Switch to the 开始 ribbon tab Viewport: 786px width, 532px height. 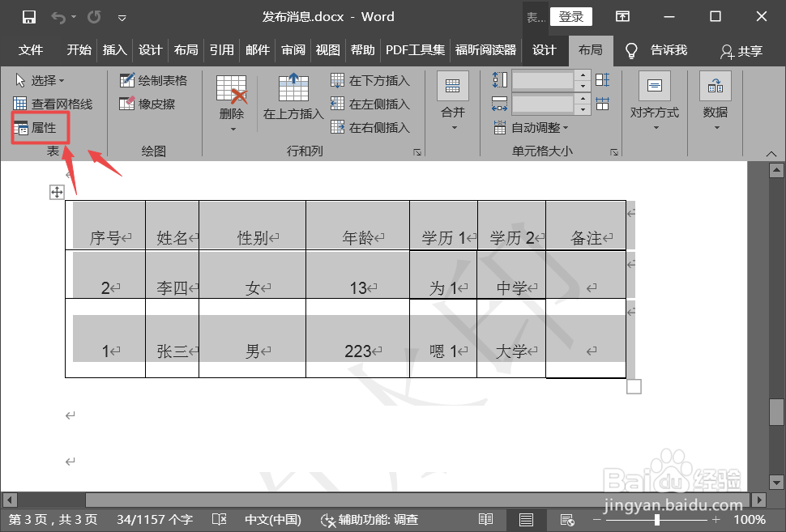coord(78,50)
